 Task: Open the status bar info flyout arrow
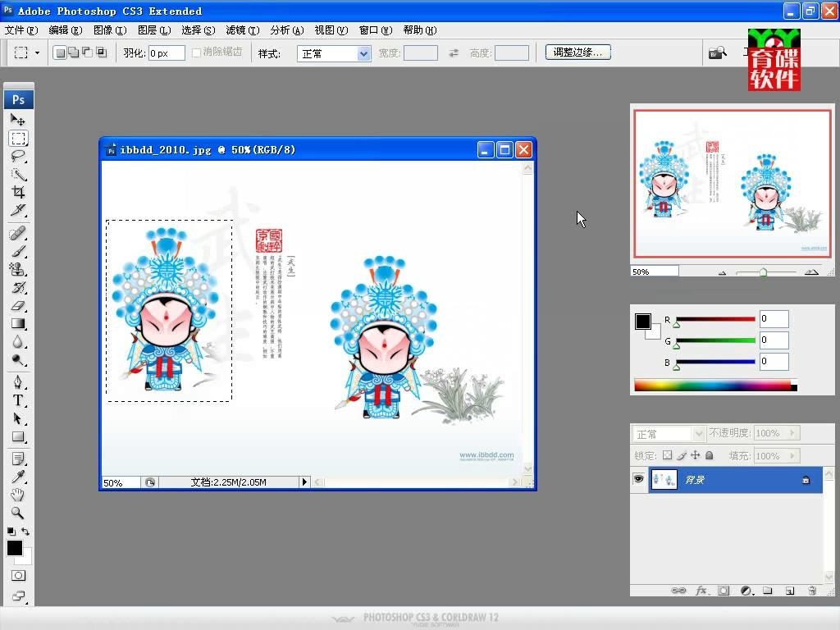pos(304,482)
